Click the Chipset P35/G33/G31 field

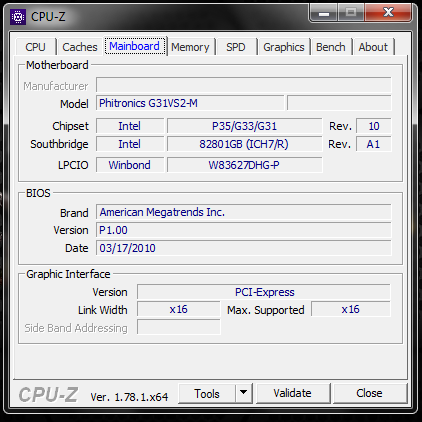245,126
